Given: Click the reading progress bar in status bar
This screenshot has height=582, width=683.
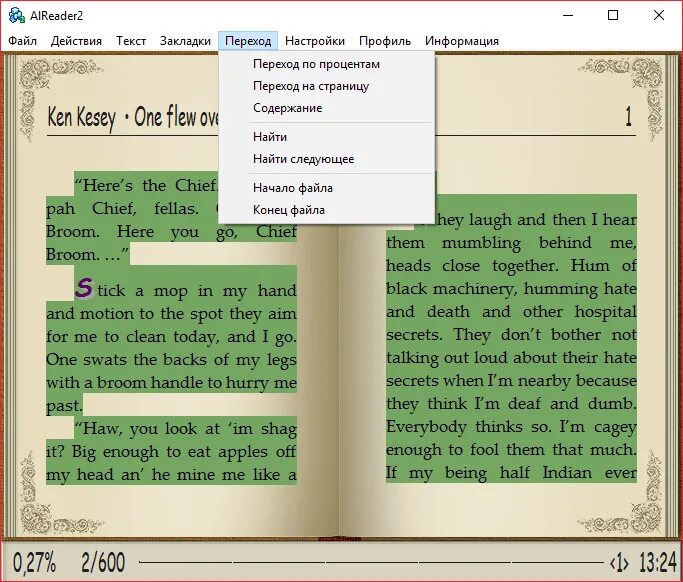Looking at the screenshot, I should pos(371,562).
